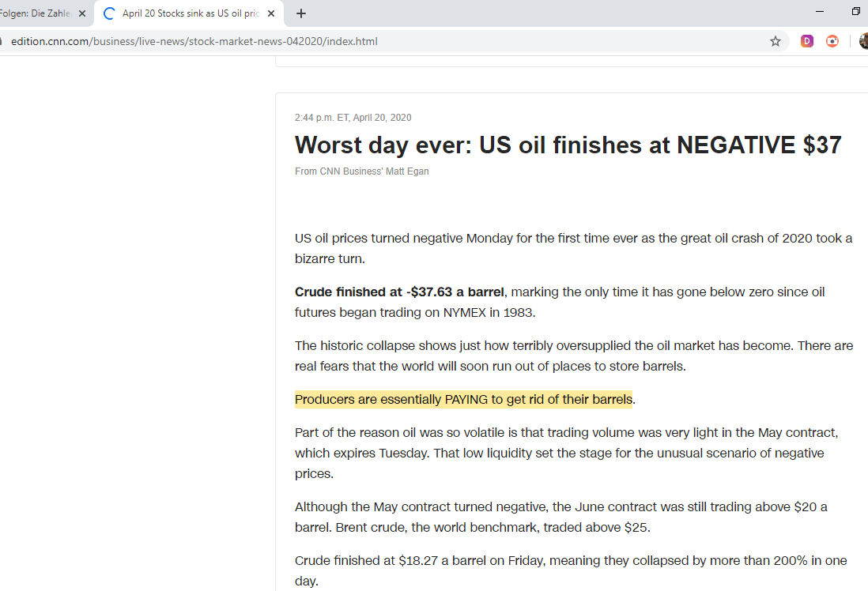The width and height of the screenshot is (868, 591).
Task: Click the loading spinner on CNN tab
Action: click(109, 13)
